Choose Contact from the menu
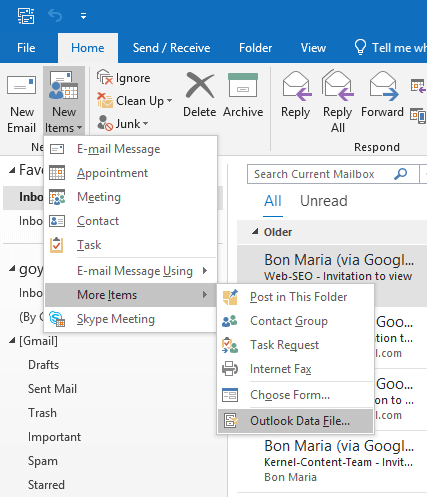The image size is (427, 497). tap(131, 221)
